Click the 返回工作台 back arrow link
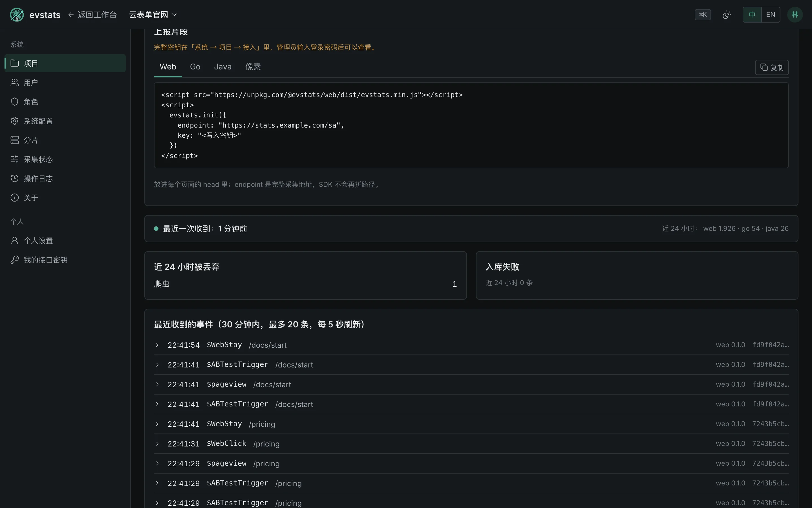Image resolution: width=812 pixels, height=508 pixels. tap(92, 15)
